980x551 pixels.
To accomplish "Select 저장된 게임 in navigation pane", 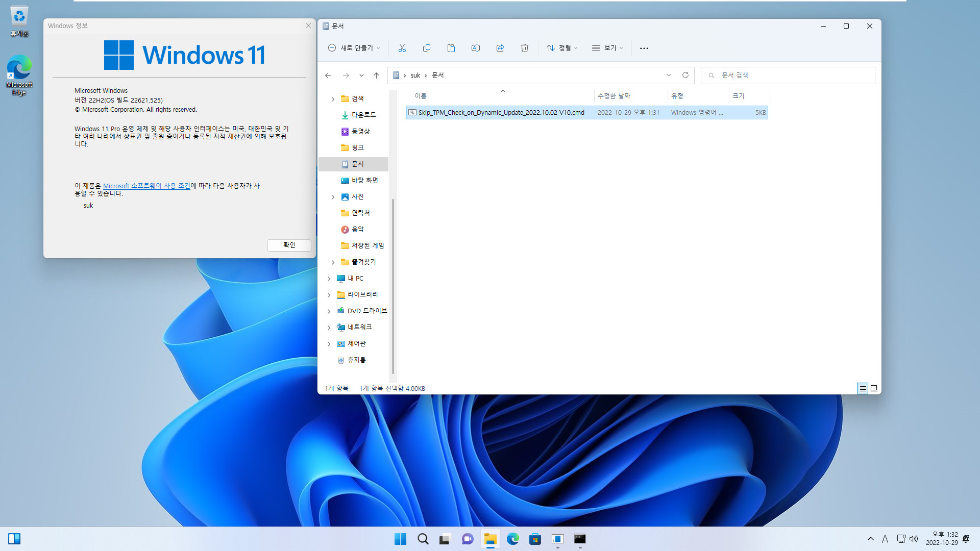I will [x=362, y=245].
